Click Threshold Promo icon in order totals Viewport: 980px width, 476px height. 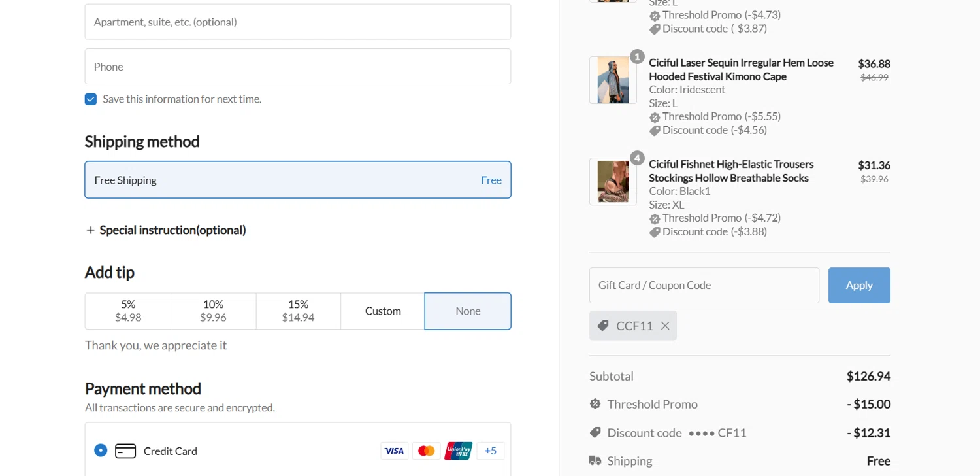595,404
